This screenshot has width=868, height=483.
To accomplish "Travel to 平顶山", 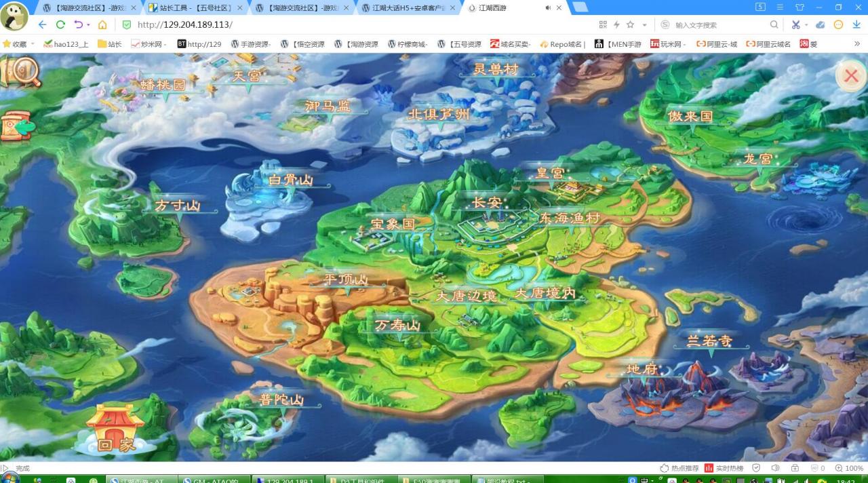I will click(x=345, y=279).
